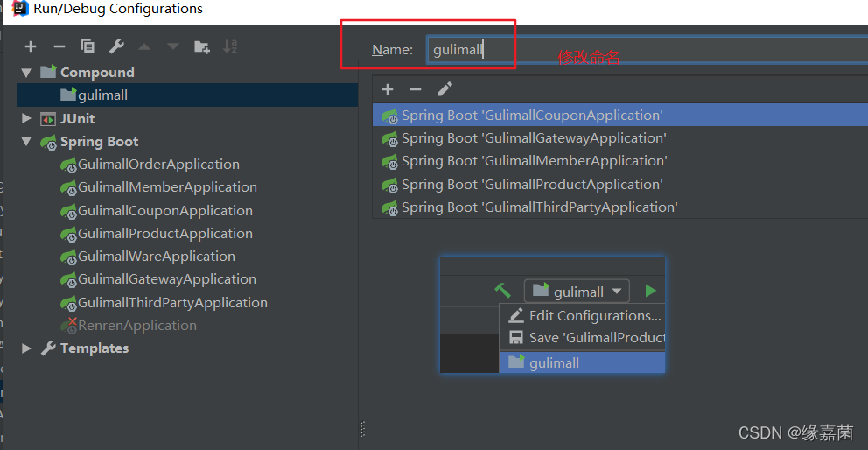Screen dimensions: 868x450
Task: Move configuration down with the down arrow
Action: point(173,47)
